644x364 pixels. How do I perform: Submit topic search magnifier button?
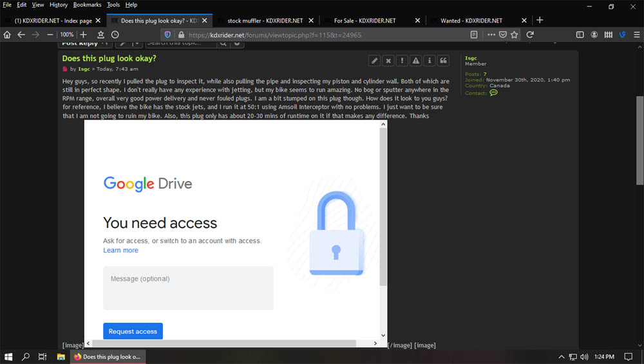click(223, 44)
